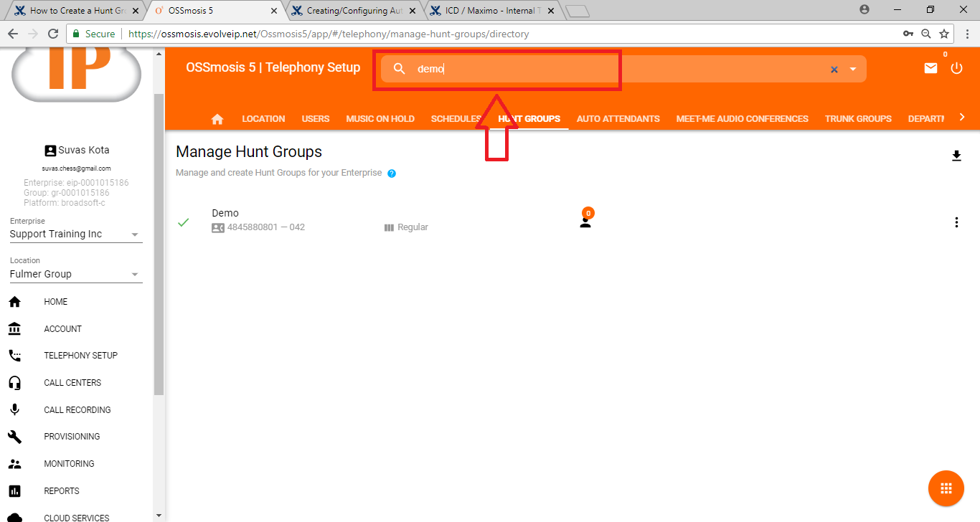Open the Enterprise dropdown Support Training Inc
Viewport: 980px width, 522px height.
point(75,234)
